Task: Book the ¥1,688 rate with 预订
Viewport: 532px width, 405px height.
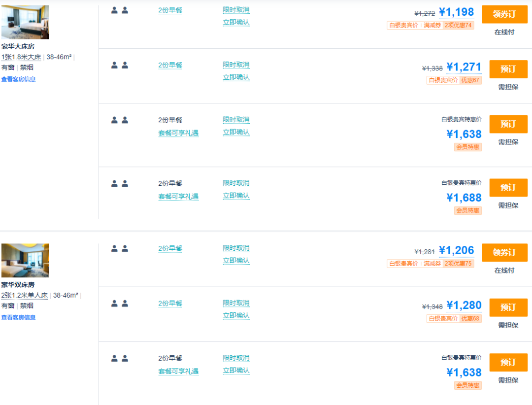Action: tap(508, 188)
